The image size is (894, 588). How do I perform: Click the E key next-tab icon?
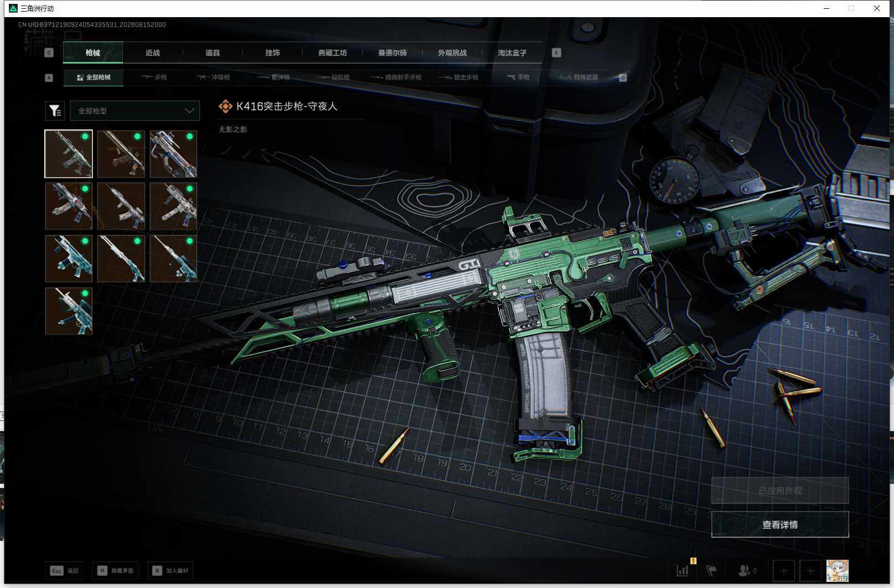point(557,53)
